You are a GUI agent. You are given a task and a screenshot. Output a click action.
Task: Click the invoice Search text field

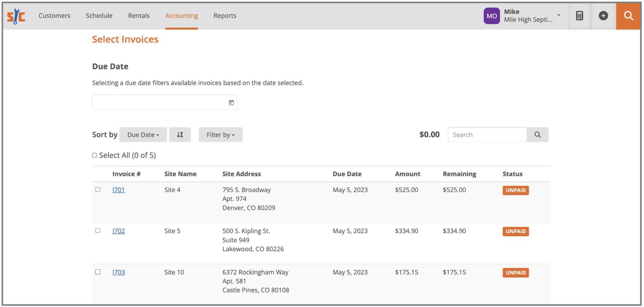487,135
